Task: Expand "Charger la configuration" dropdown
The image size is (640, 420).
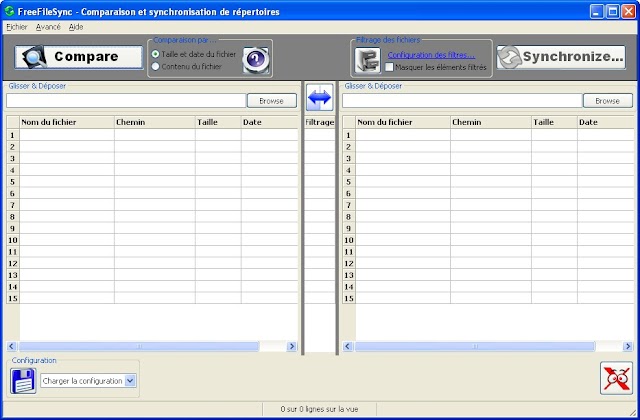Action: point(130,381)
